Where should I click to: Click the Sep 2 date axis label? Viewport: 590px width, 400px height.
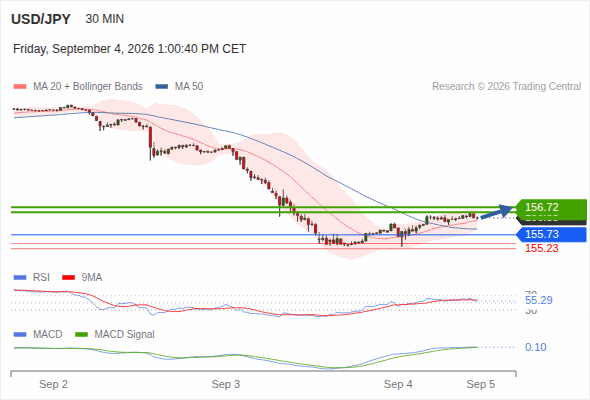pos(53,384)
